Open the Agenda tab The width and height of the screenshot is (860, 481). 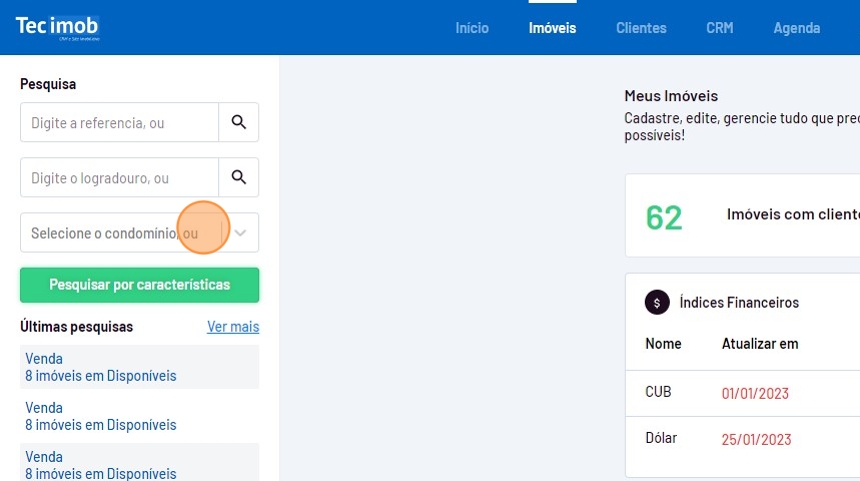click(796, 28)
